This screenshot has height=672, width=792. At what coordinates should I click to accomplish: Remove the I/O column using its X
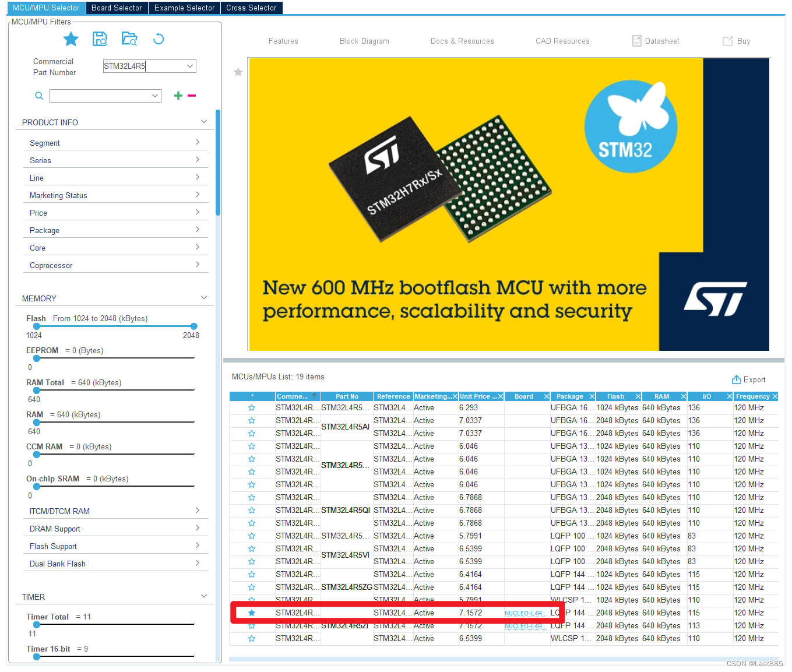[x=730, y=396]
